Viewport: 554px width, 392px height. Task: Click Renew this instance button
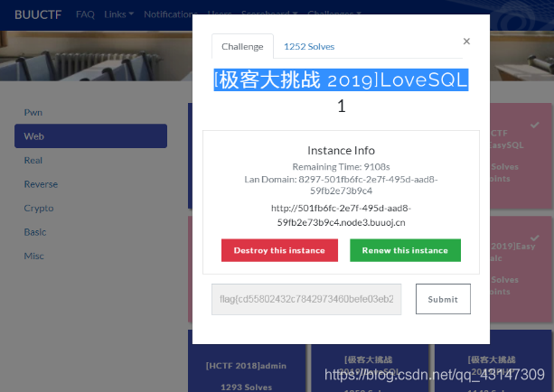(405, 250)
